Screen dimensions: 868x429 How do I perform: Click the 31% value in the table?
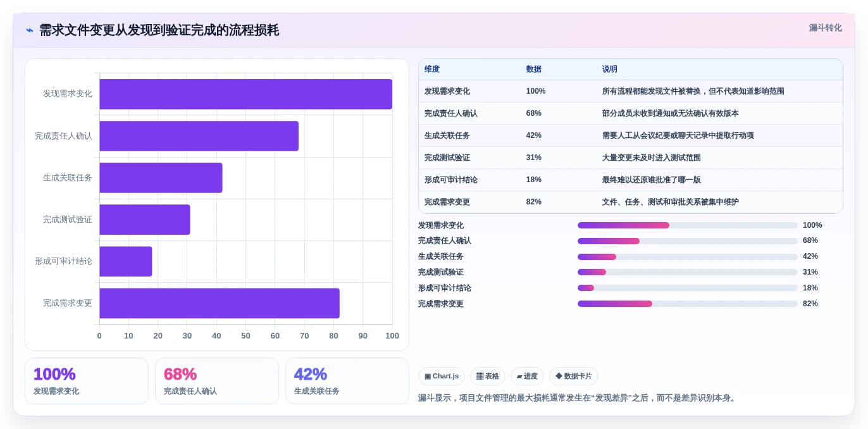point(534,158)
